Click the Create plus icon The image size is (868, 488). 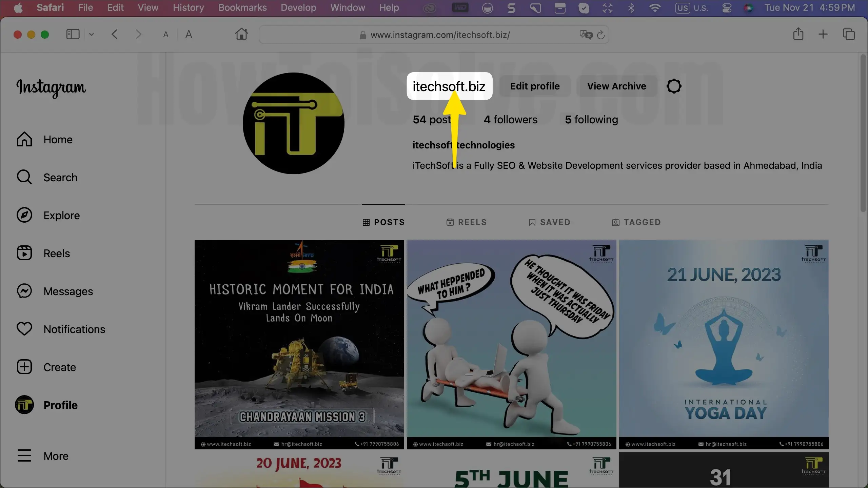(24, 367)
